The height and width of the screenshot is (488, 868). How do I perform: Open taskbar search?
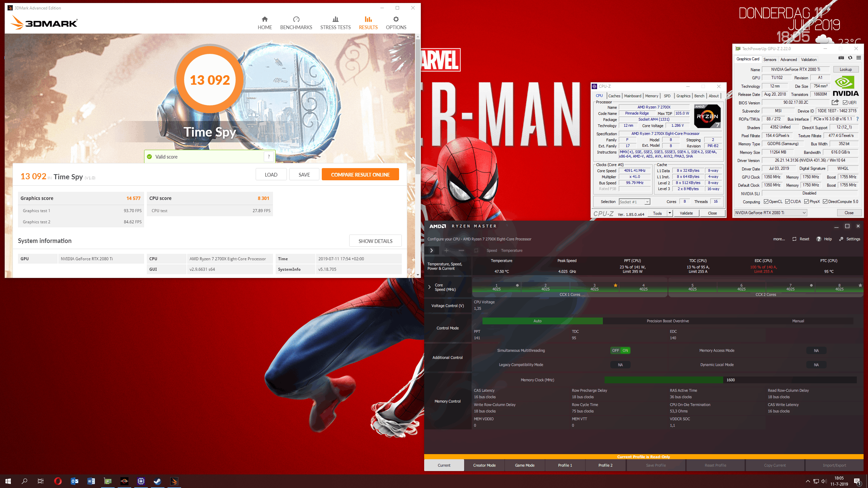coord(24,481)
